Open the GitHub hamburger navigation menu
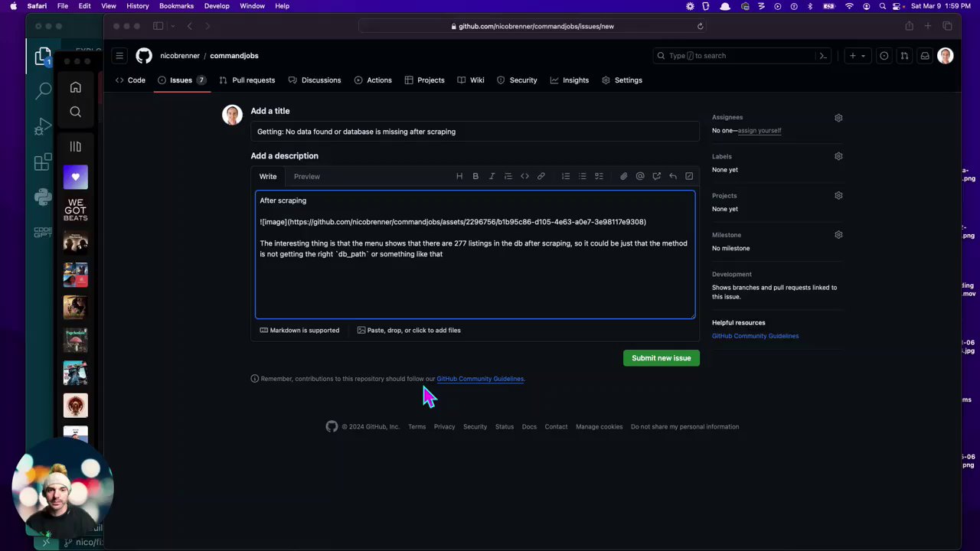The image size is (980, 551). click(119, 56)
